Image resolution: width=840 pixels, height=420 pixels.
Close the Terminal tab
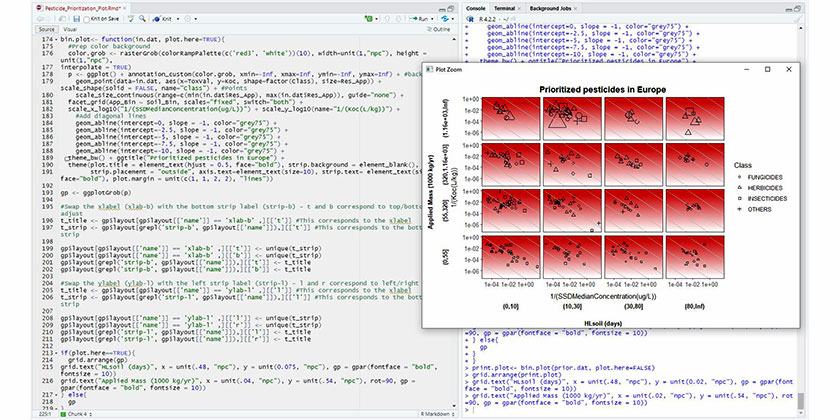519,9
